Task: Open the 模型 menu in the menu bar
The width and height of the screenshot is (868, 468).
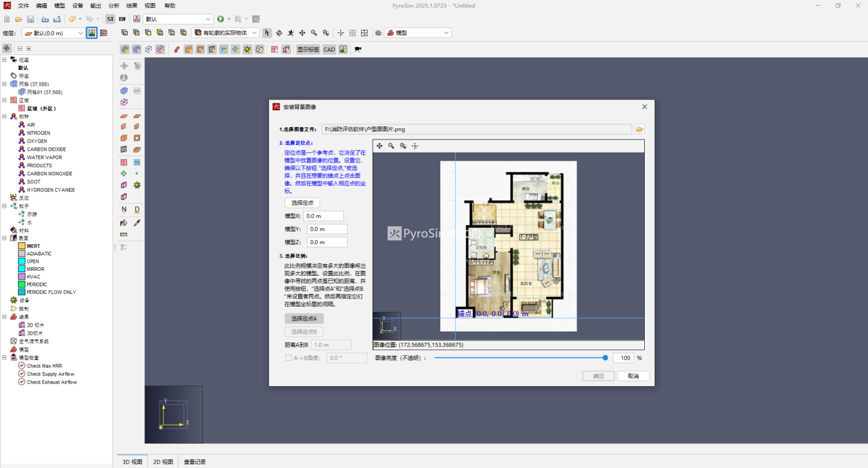Action: pos(59,6)
